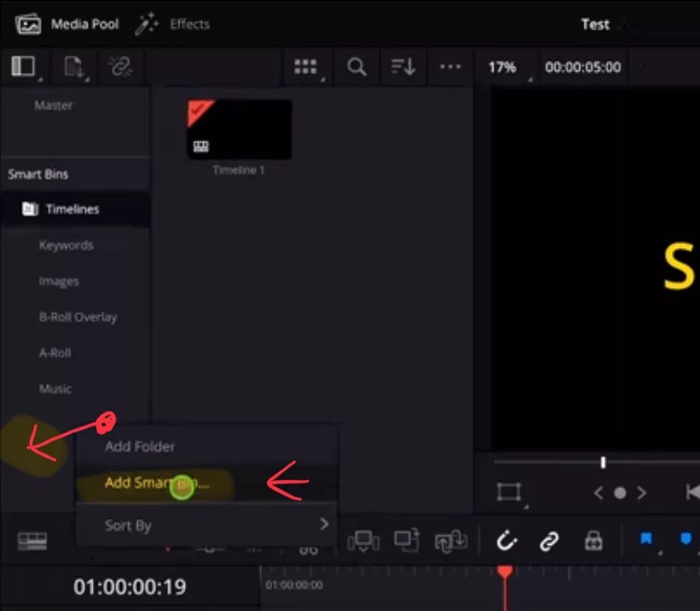Select the Master bin
This screenshot has width=700, height=611.
coord(53,106)
